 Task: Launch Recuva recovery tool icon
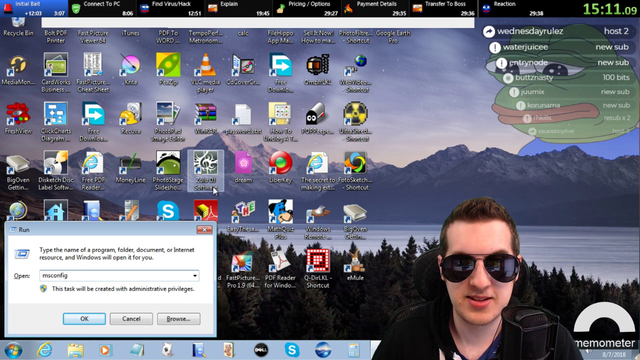pos(131,118)
